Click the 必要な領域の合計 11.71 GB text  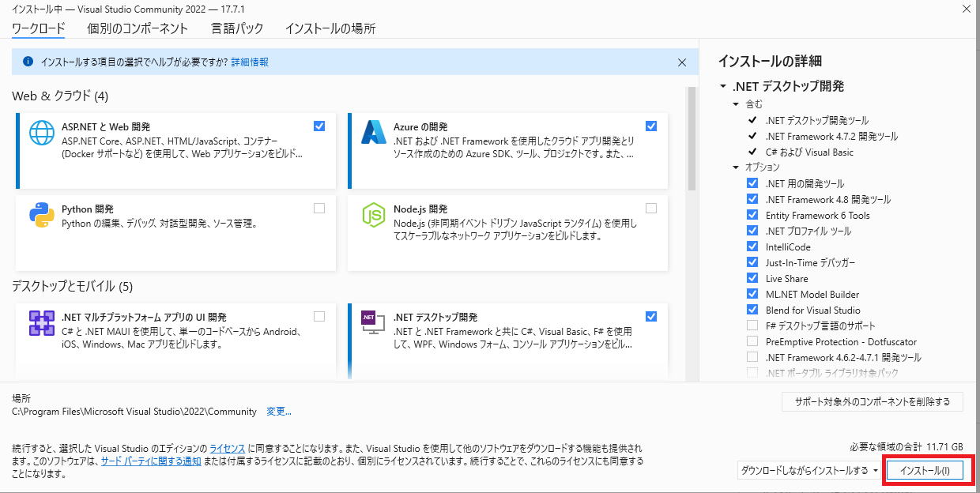click(906, 446)
